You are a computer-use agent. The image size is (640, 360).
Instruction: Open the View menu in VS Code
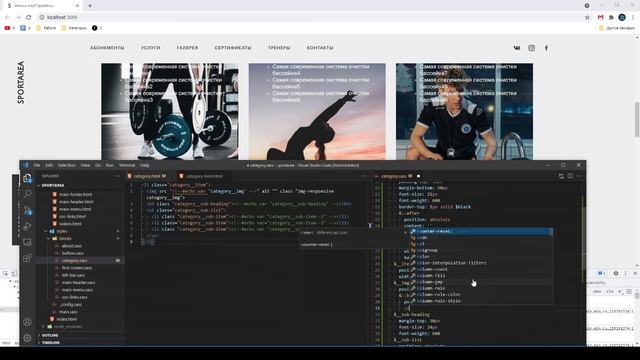85,165
